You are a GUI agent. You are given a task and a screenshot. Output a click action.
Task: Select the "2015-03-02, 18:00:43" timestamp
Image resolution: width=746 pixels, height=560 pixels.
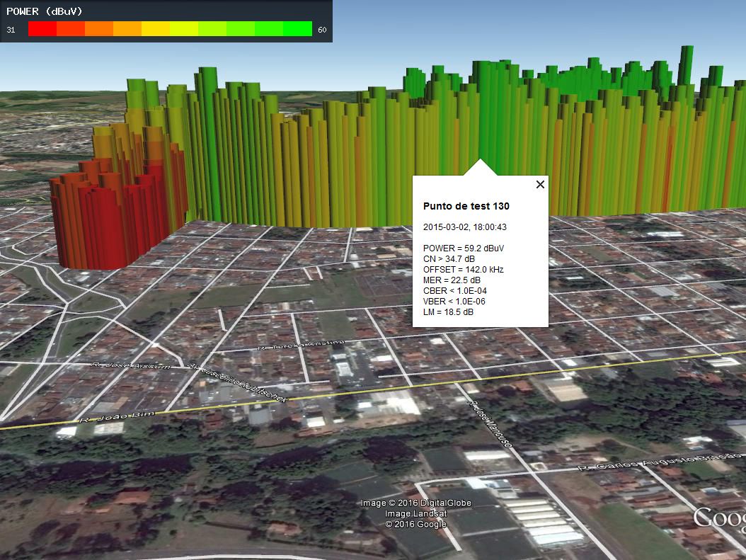(x=464, y=227)
